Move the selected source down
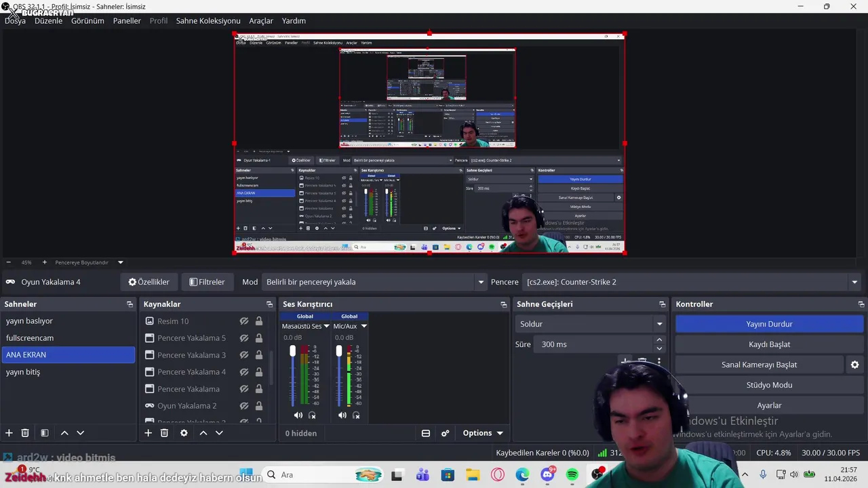Viewport: 868px width, 488px height. pyautogui.click(x=219, y=433)
